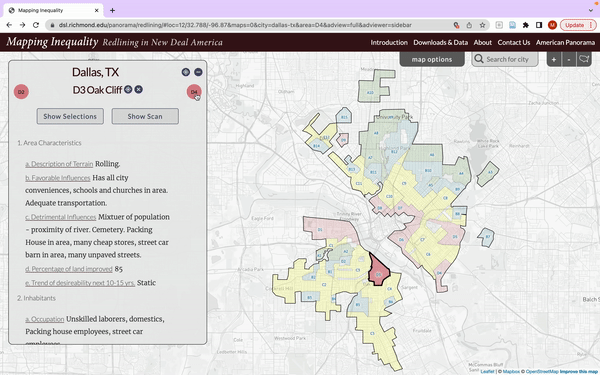The width and height of the screenshot is (600, 375).
Task: Go to previous area D2
Action: [x=21, y=92]
